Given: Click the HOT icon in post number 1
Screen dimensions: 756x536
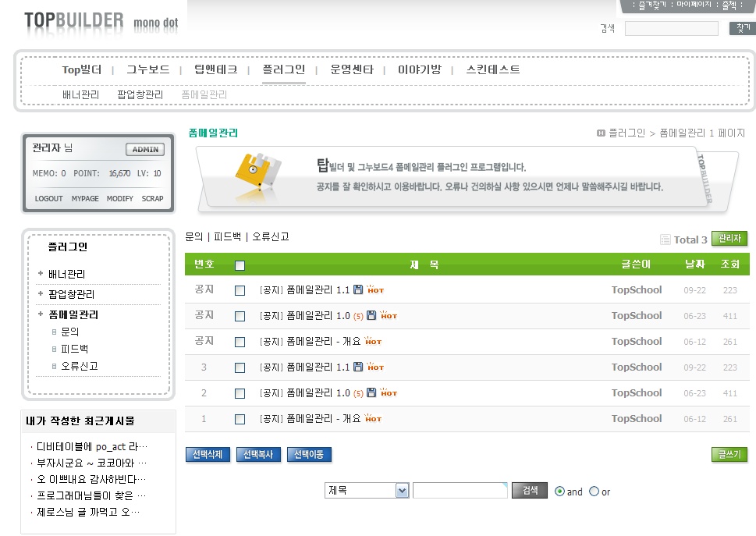Looking at the screenshot, I should coord(374,419).
